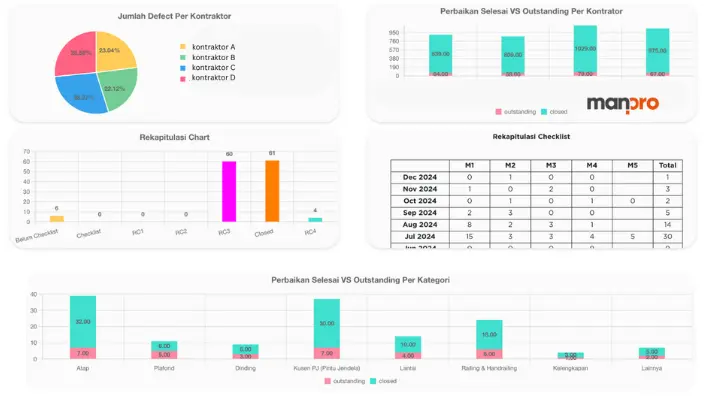The image size is (710, 399).
Task: Click the Belum Checklist axis label
Action: pos(37,236)
